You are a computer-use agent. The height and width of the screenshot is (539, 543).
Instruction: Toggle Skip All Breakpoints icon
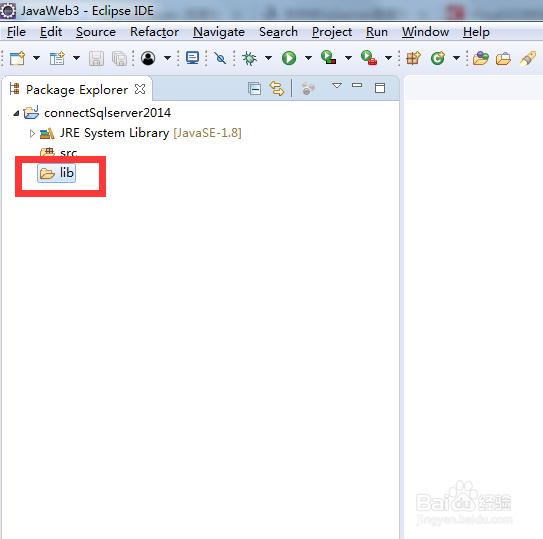220,58
